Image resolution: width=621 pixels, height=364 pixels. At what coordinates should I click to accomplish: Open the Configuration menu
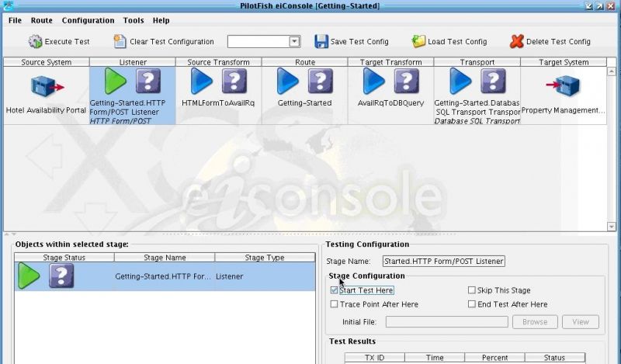click(x=88, y=20)
